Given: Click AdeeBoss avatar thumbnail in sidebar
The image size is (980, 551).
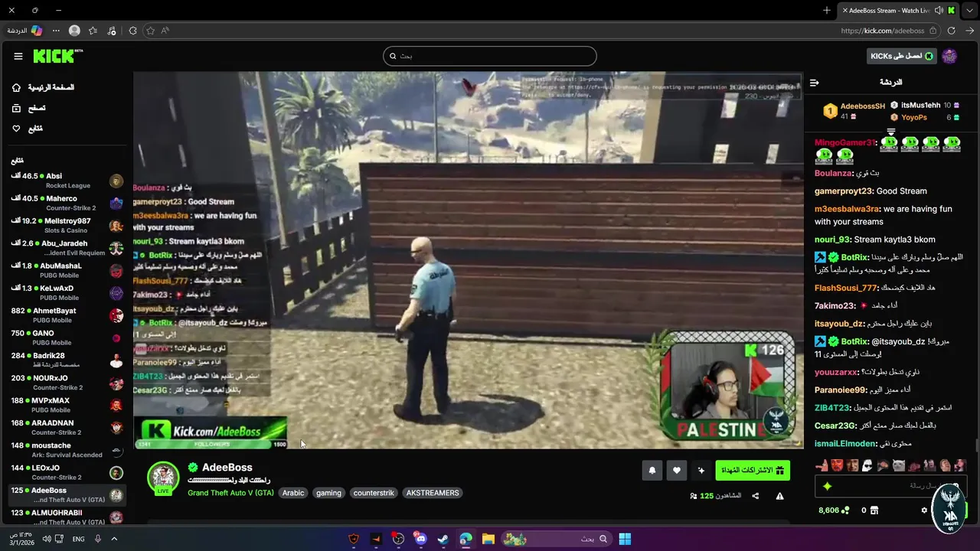Looking at the screenshot, I should point(116,495).
